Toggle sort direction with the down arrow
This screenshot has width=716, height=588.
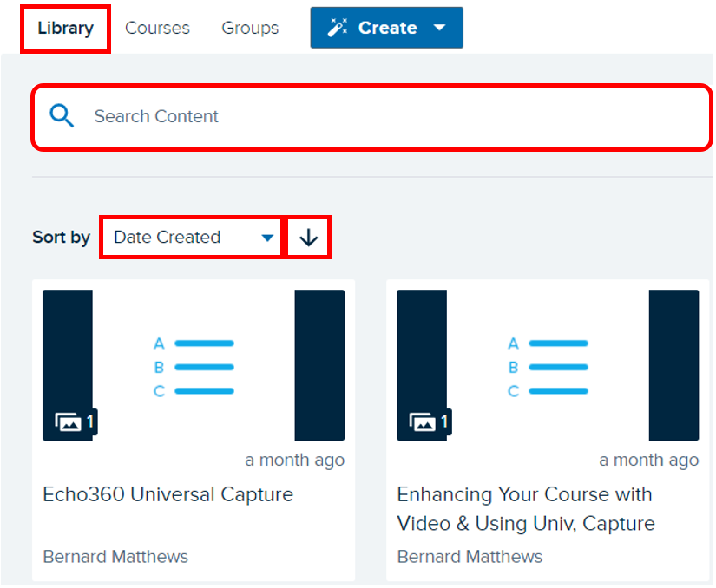click(308, 238)
